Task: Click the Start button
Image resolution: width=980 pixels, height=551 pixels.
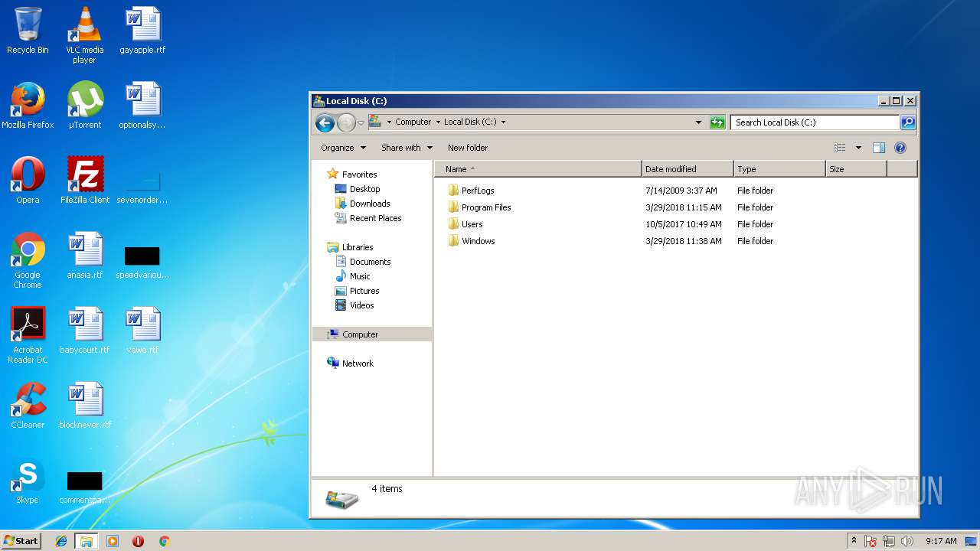Action: [x=21, y=541]
